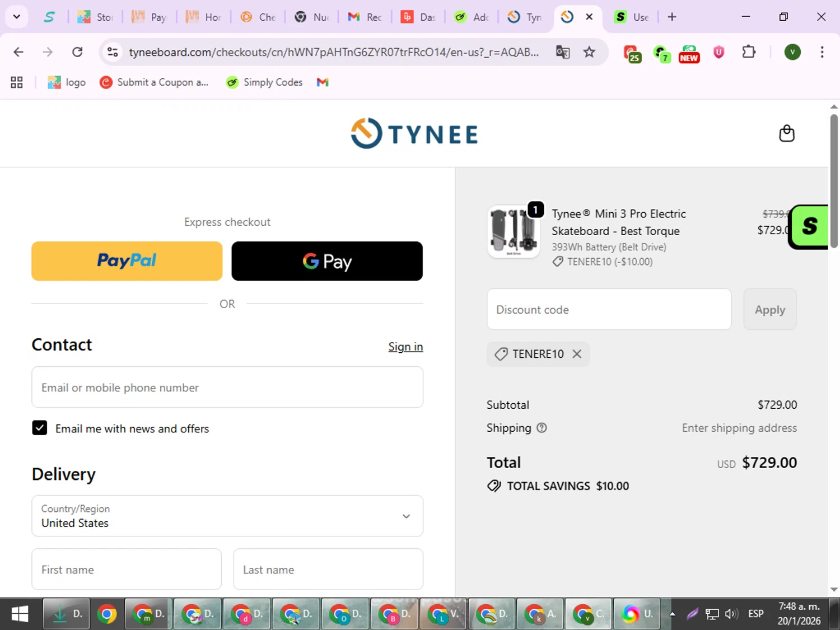Viewport: 840px width, 630px height.
Task: Open the tab search dropdown arrow
Action: pyautogui.click(x=17, y=17)
